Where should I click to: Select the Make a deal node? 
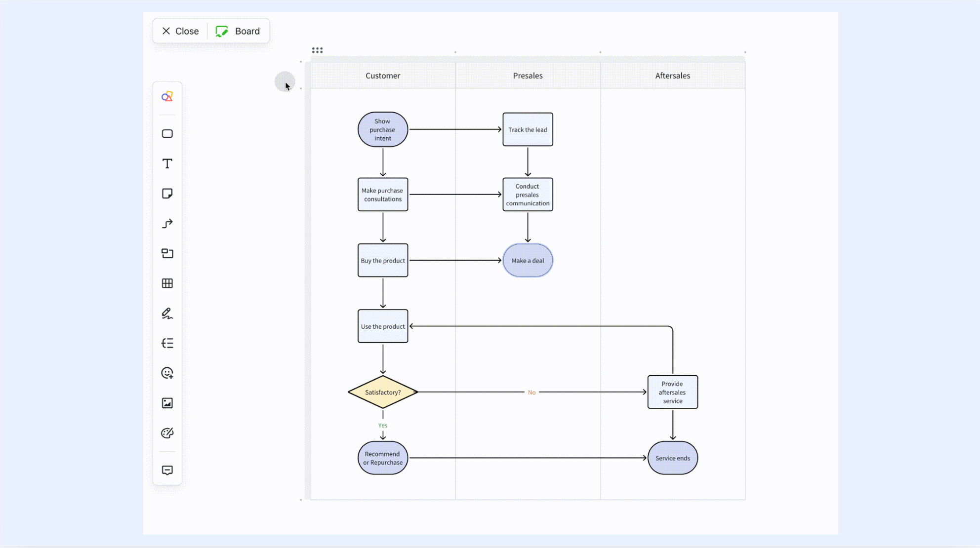[528, 260]
